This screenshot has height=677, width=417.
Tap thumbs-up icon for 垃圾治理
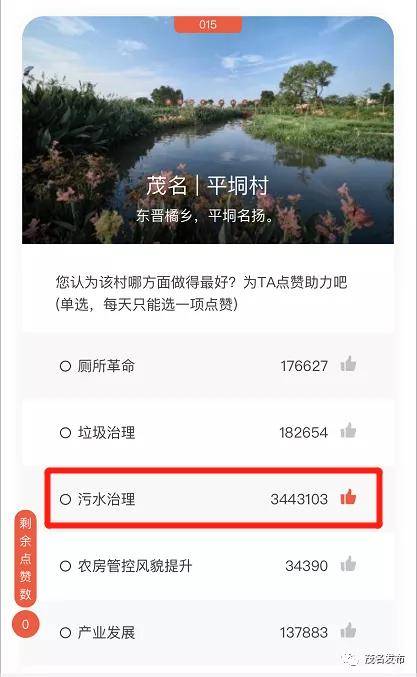348,431
